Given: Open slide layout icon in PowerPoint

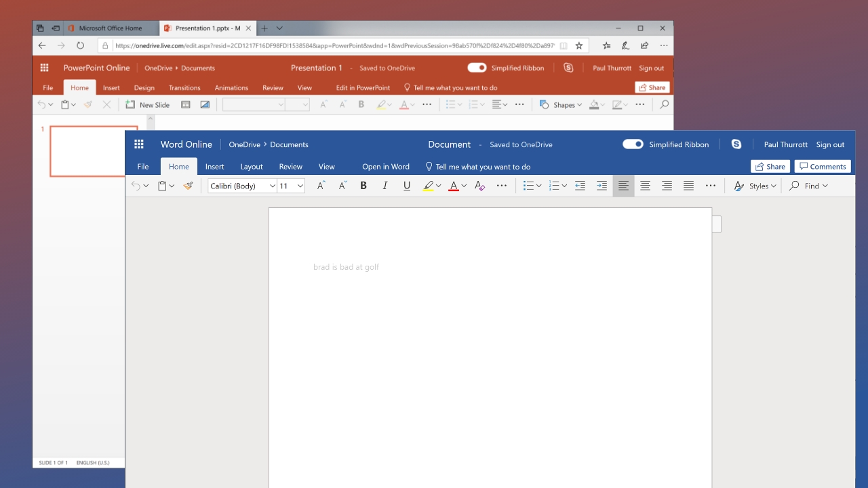Looking at the screenshot, I should (x=185, y=105).
